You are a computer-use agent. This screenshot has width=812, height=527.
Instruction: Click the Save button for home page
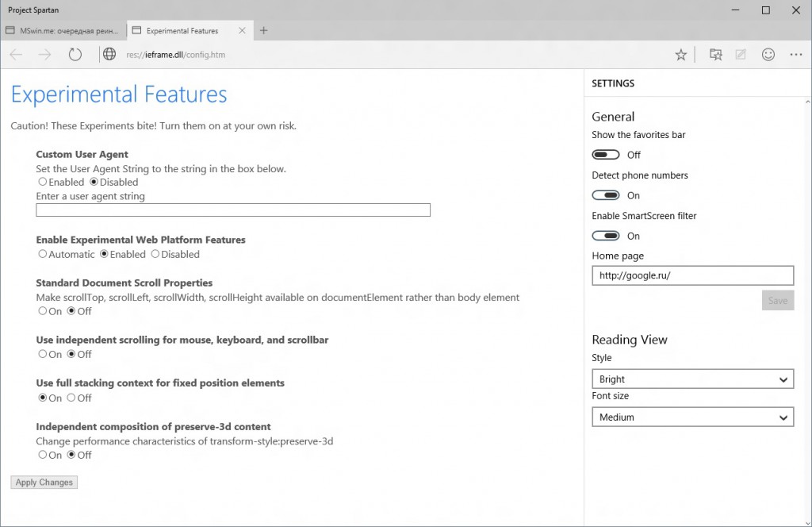coord(777,301)
